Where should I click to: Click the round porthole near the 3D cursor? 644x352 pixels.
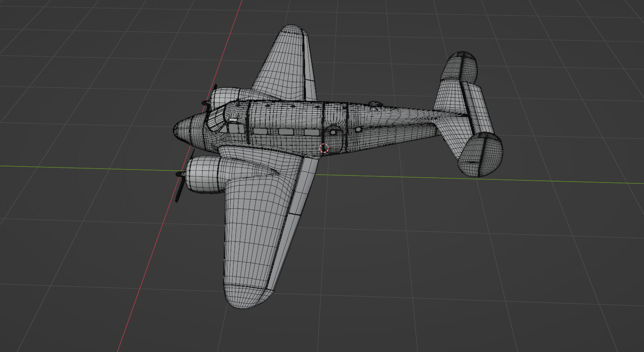(333, 132)
